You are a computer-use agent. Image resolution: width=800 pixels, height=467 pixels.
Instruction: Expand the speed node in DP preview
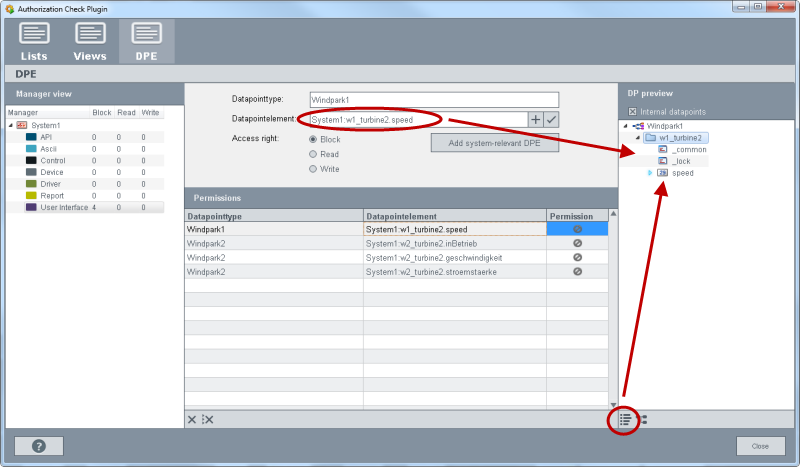coord(649,173)
